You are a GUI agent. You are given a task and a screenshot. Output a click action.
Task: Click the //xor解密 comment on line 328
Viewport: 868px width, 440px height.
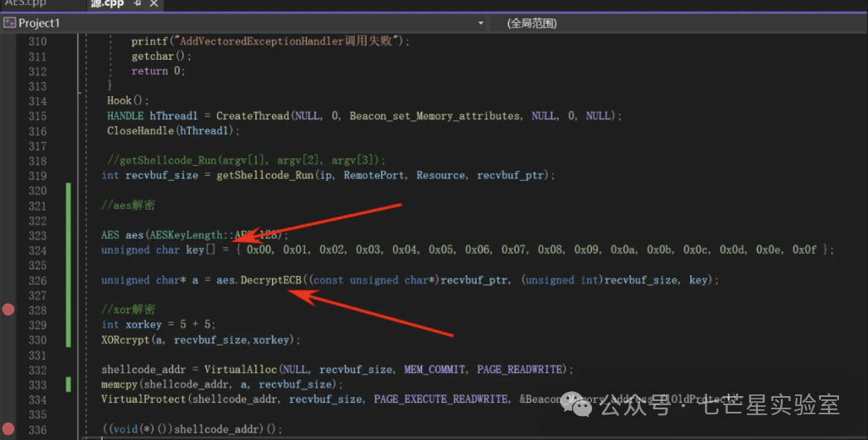pyautogui.click(x=128, y=309)
